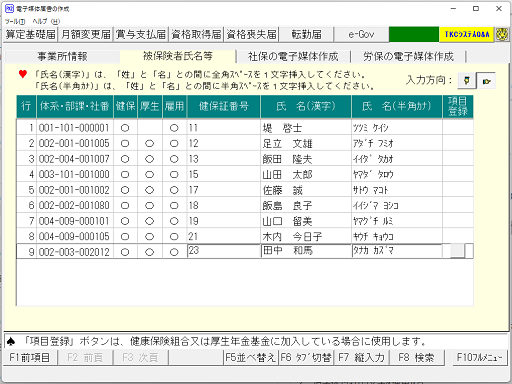Select the 被保険者氏名等 tab
512x384 pixels.
pyautogui.click(x=178, y=56)
